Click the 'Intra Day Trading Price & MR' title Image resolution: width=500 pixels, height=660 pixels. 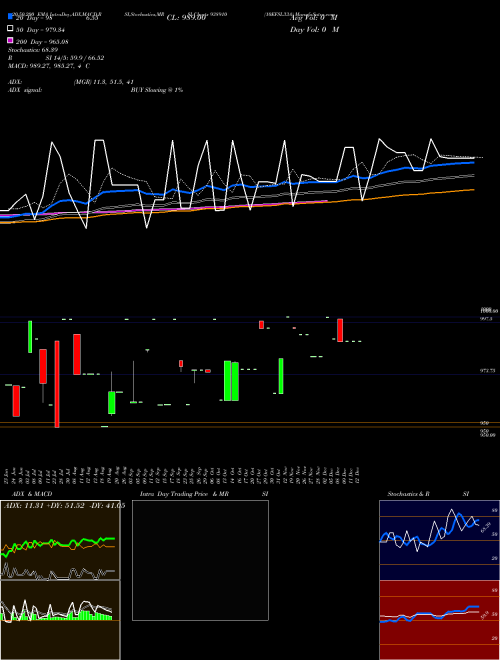tap(184, 494)
